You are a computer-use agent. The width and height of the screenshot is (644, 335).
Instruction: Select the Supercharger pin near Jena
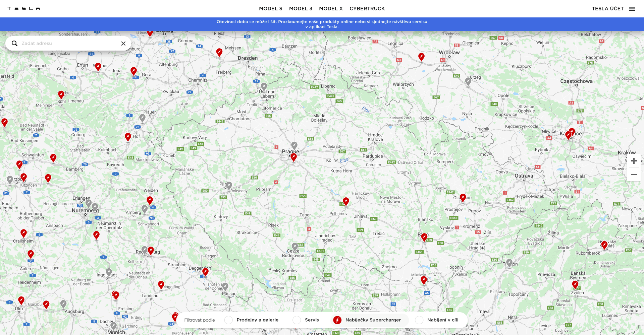(98, 67)
